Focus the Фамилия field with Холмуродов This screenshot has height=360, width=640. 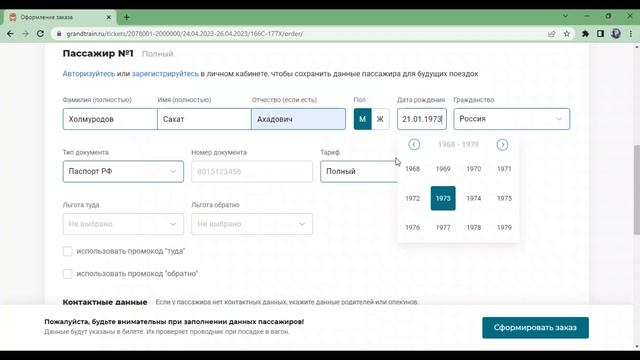coord(110,119)
